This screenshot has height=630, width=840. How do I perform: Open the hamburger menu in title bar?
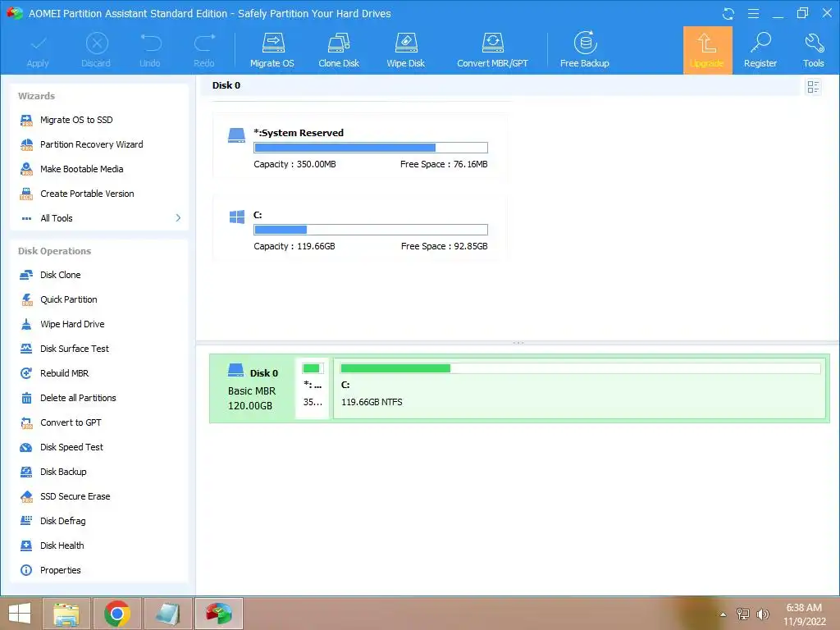(753, 13)
